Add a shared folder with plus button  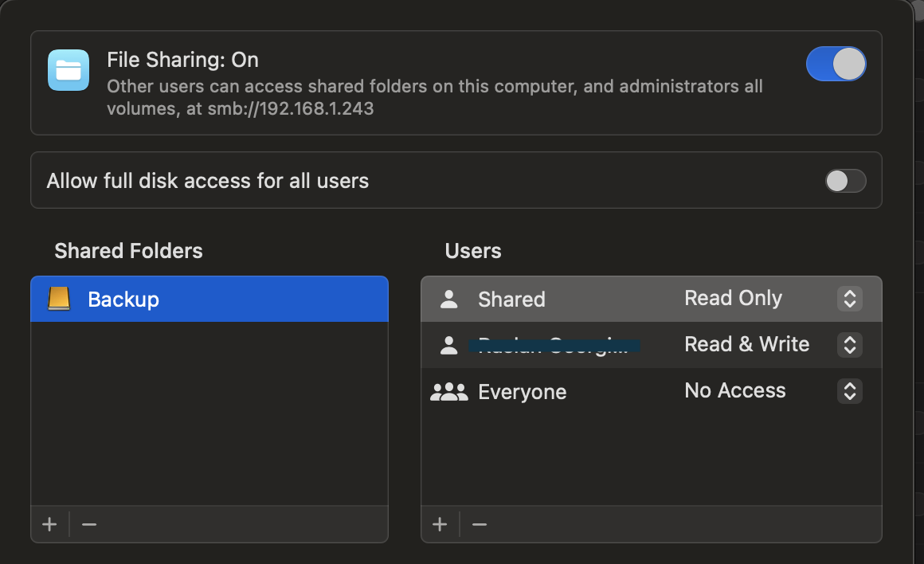[49, 524]
